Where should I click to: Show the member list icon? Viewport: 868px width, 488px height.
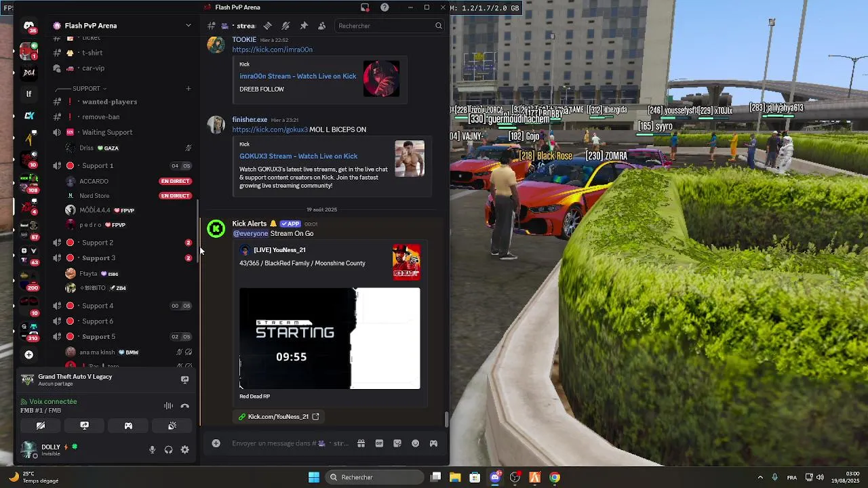322,26
